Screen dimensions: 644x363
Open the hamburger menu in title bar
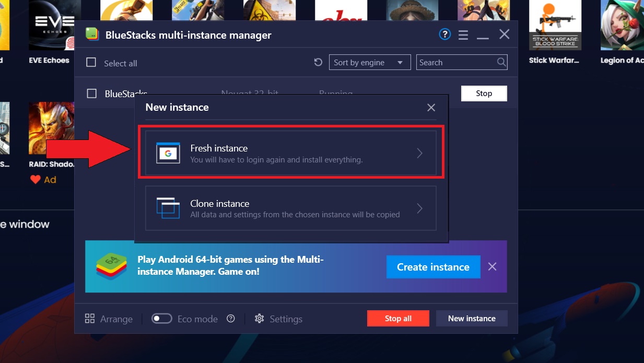pyautogui.click(x=463, y=35)
